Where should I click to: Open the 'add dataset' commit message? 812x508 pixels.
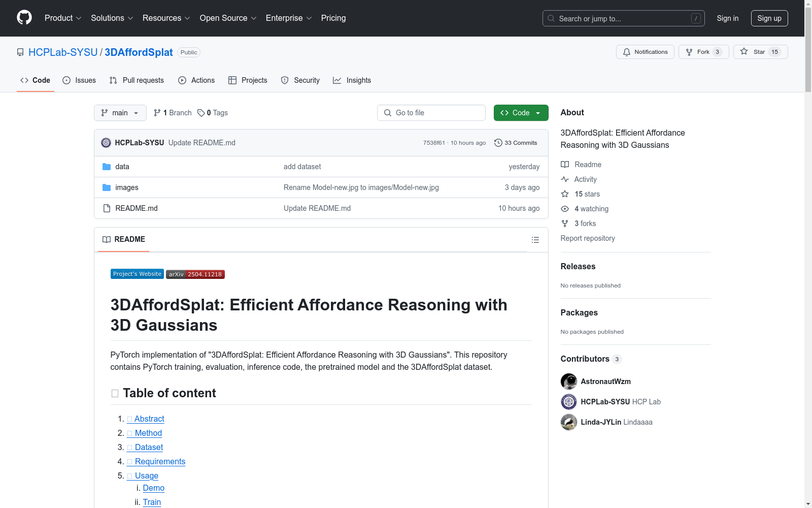coord(302,167)
